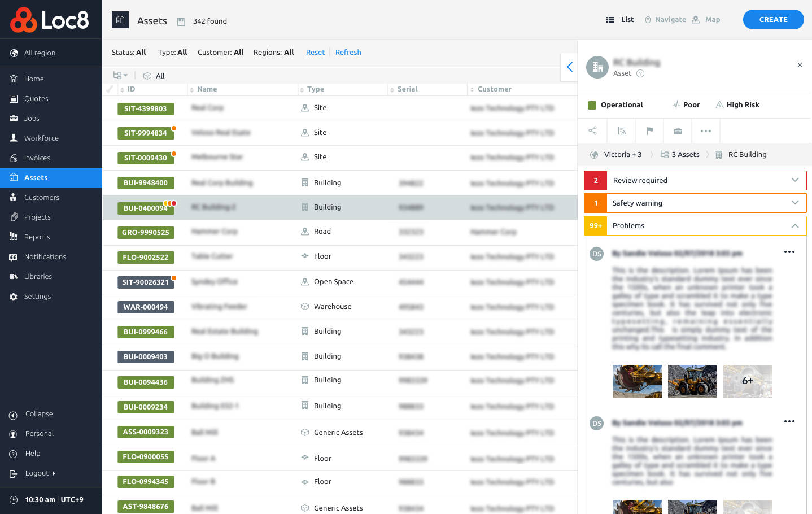Go to Reports in the sidebar
The width and height of the screenshot is (812, 514).
[37, 237]
